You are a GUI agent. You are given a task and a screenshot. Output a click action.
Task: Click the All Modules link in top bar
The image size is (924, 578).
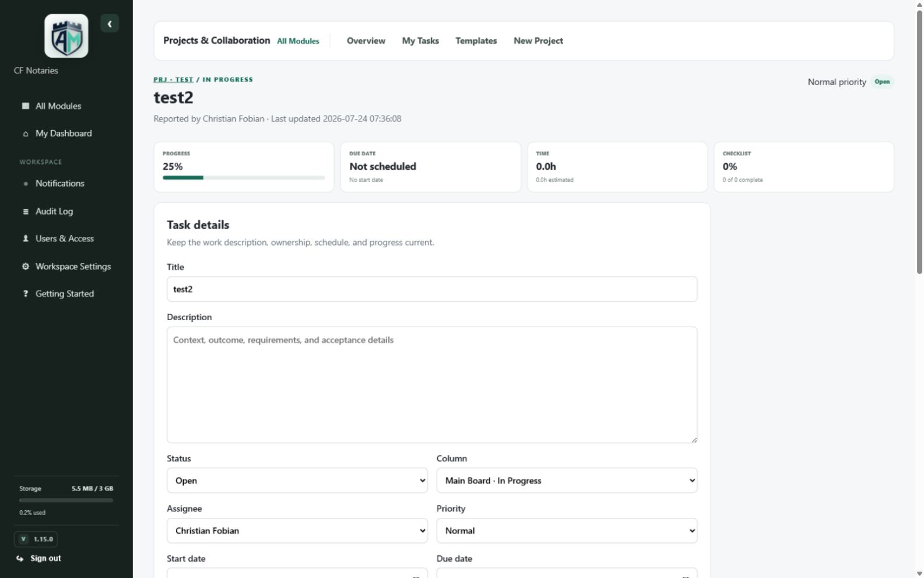(298, 41)
